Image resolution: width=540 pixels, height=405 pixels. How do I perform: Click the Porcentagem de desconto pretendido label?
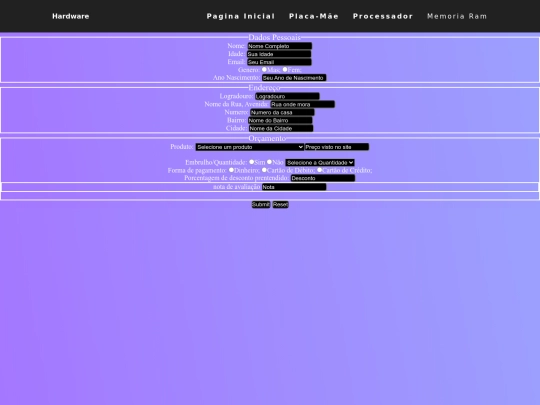click(x=236, y=178)
